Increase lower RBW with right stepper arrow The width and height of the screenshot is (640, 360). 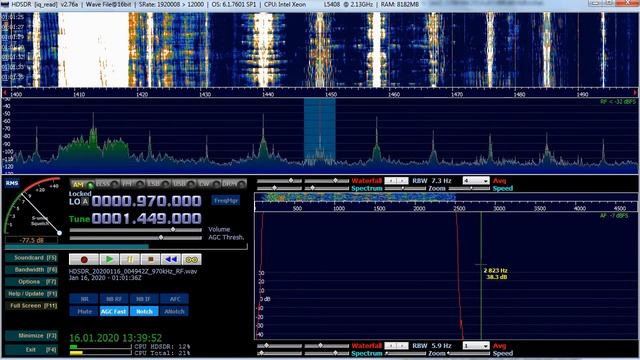(x=402, y=346)
